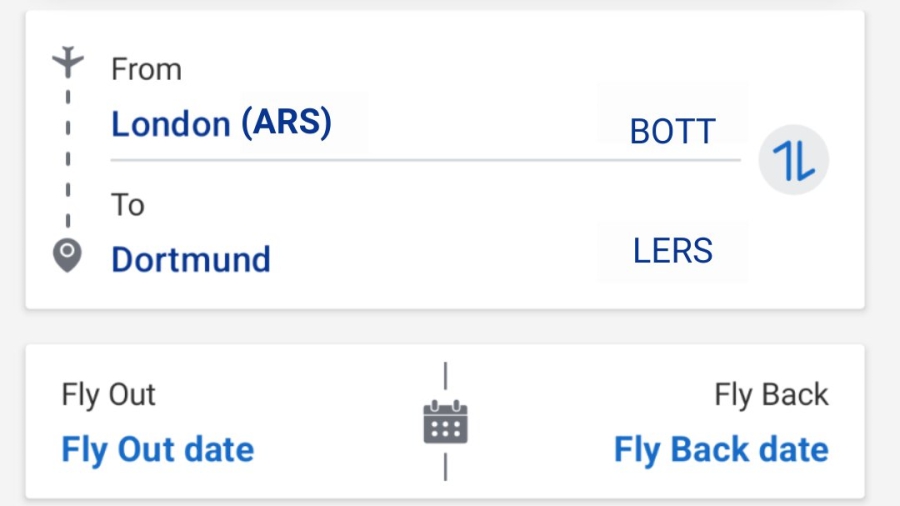The width and height of the screenshot is (900, 506).
Task: Click the Fly Out heading
Action: pos(109,395)
